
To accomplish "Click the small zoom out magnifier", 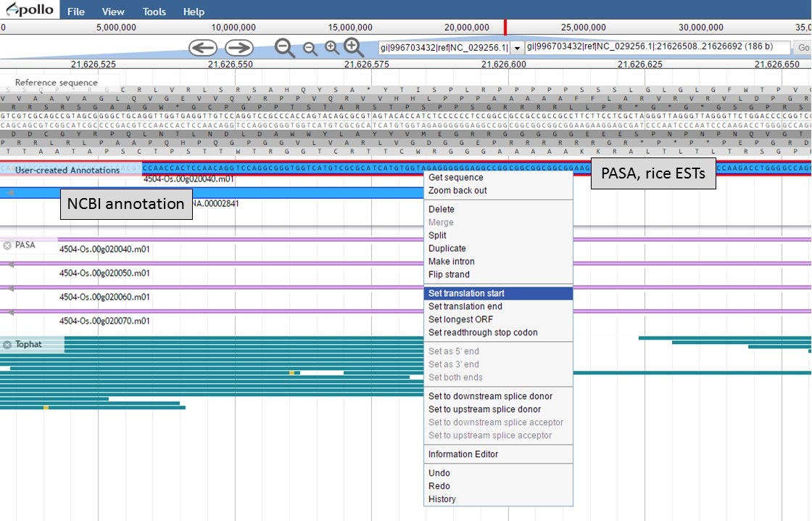I will tap(310, 49).
